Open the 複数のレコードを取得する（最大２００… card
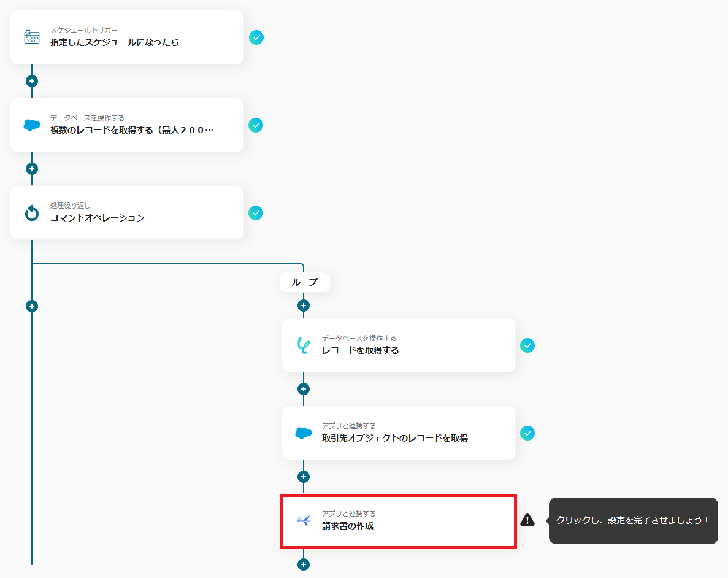728x578 pixels. (127, 125)
